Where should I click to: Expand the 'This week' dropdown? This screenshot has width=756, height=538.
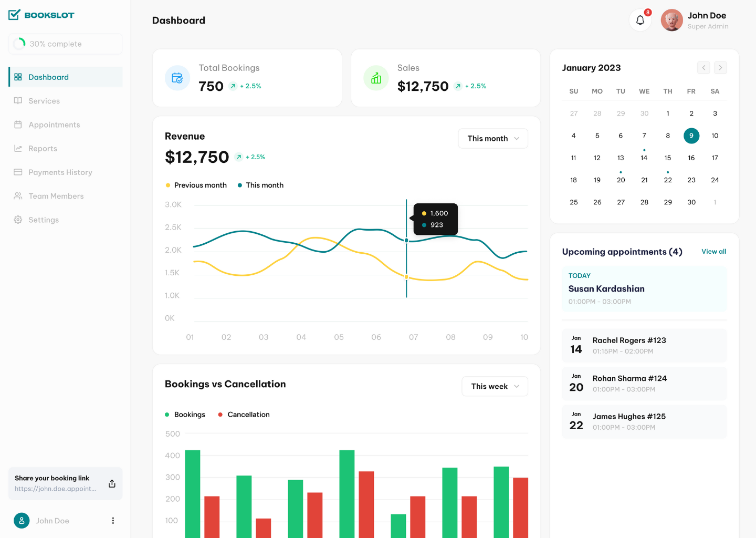[x=495, y=386]
